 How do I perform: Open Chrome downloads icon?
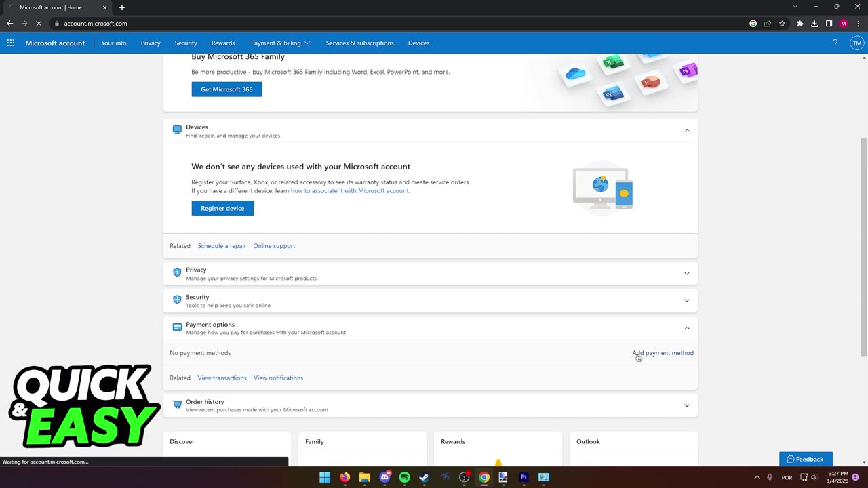814,23
